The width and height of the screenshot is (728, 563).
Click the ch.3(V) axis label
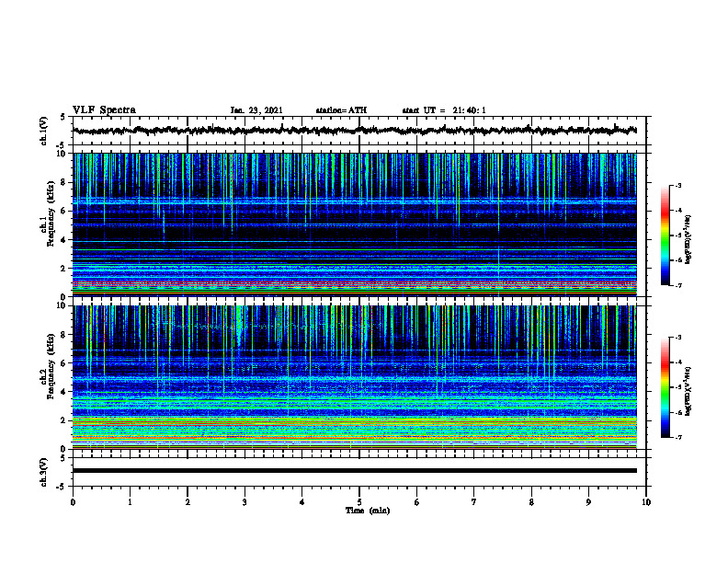tap(43, 472)
